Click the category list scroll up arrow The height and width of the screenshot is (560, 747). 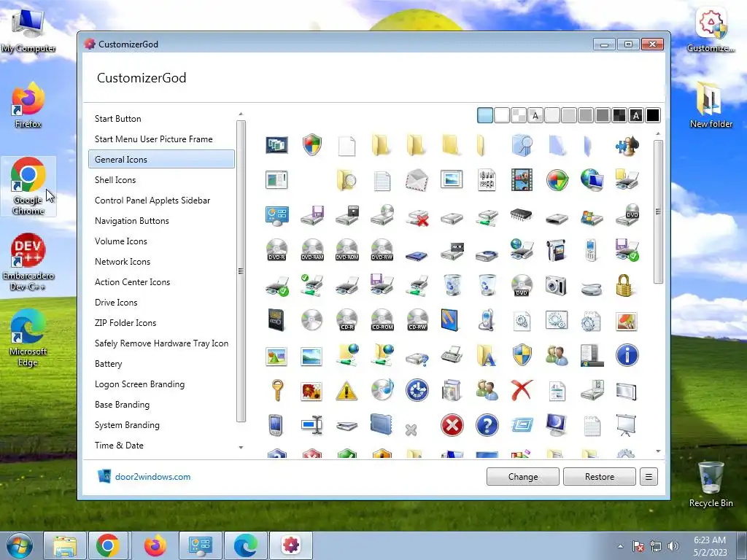[x=241, y=114]
